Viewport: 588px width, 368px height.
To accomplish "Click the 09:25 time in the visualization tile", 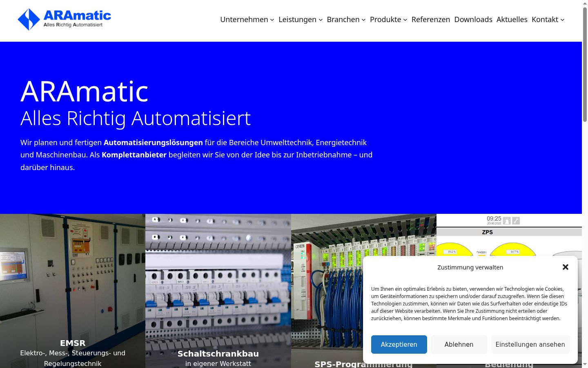I will tap(494, 219).
